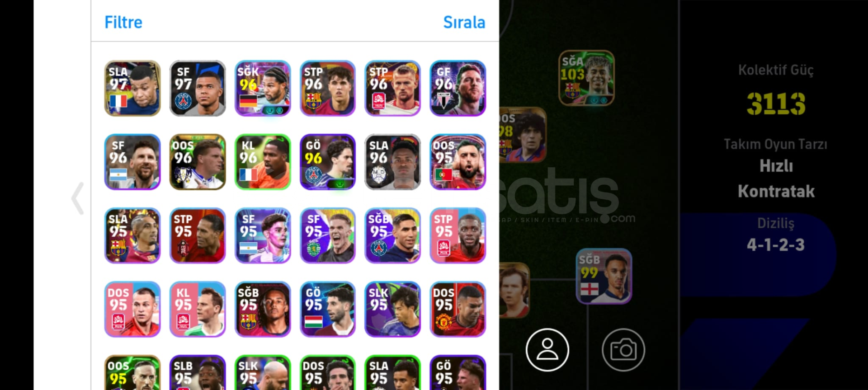This screenshot has height=390, width=868.
Task: Select the SĞB 99 England player on the pitch
Action: [x=604, y=276]
